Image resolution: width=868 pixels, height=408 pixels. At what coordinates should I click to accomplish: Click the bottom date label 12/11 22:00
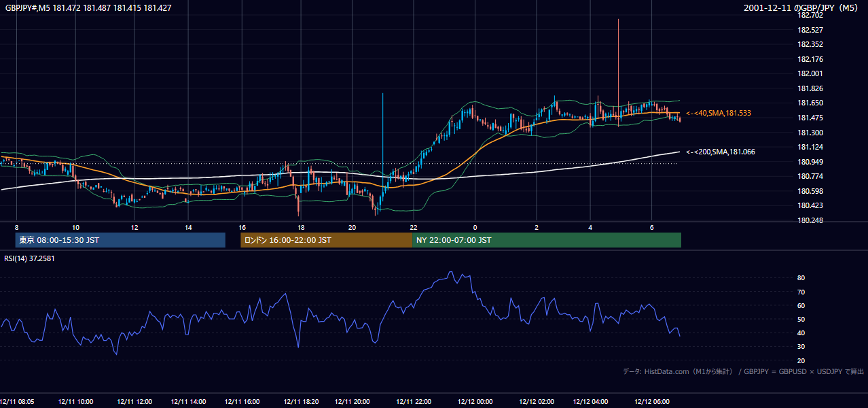414,402
